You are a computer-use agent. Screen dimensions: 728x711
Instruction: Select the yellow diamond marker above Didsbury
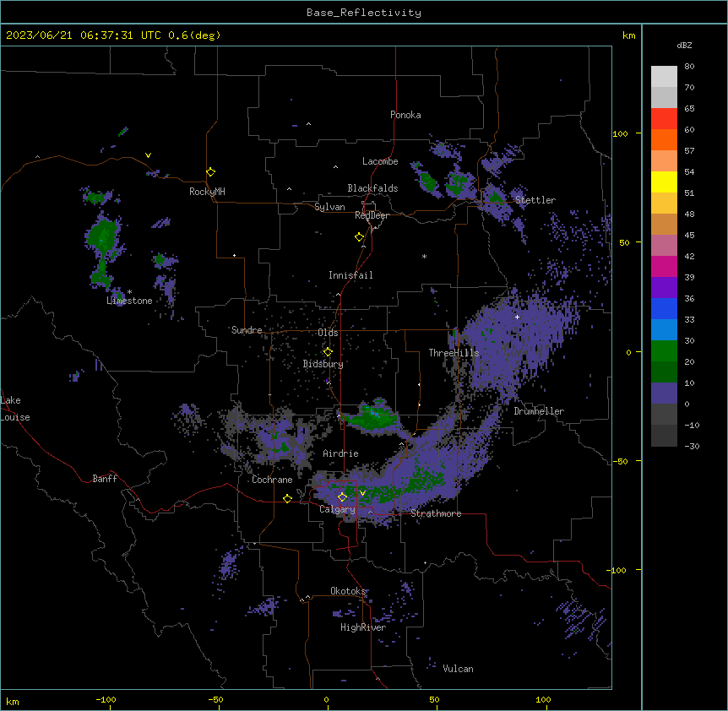[328, 352]
